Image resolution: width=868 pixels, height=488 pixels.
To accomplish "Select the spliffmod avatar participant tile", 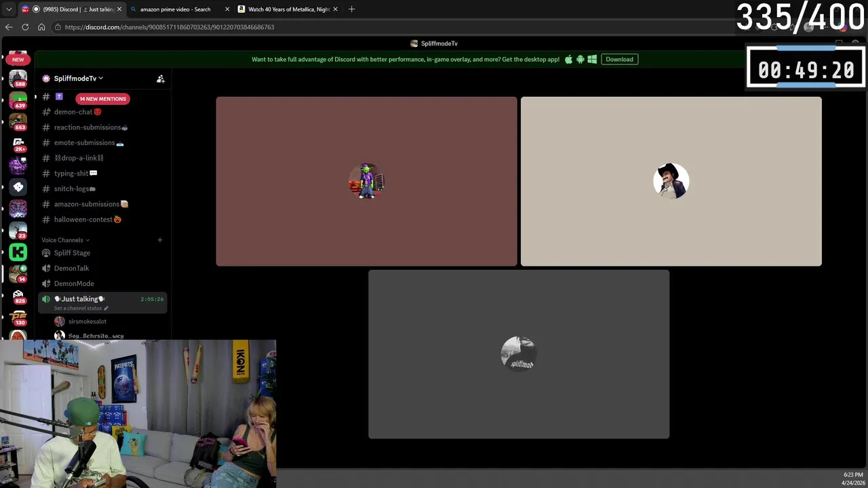I will [x=519, y=354].
